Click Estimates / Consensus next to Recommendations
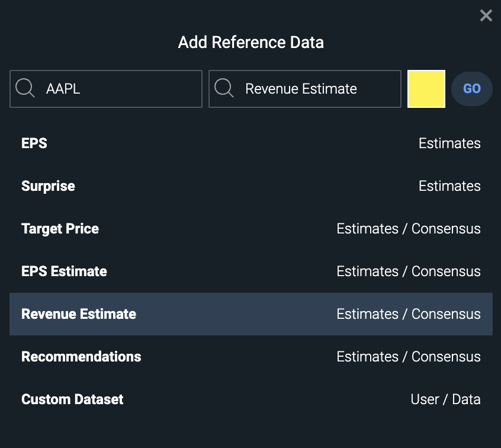The image size is (501, 448). [x=409, y=356]
